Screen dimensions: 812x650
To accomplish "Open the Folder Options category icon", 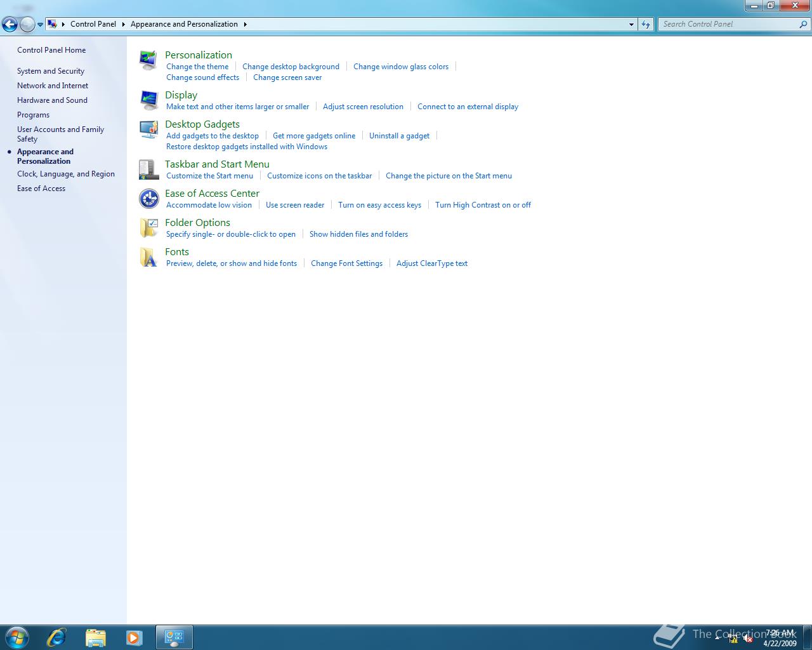I will (148, 228).
